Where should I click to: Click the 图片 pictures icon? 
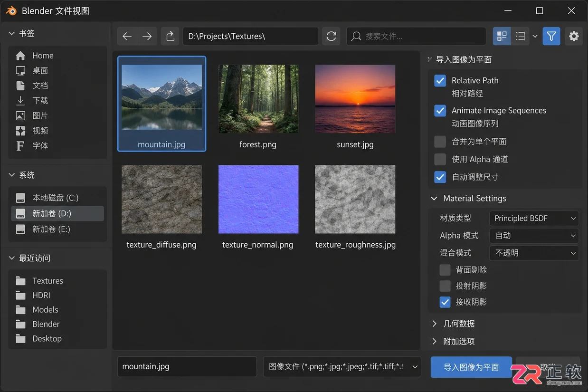pyautogui.click(x=20, y=115)
